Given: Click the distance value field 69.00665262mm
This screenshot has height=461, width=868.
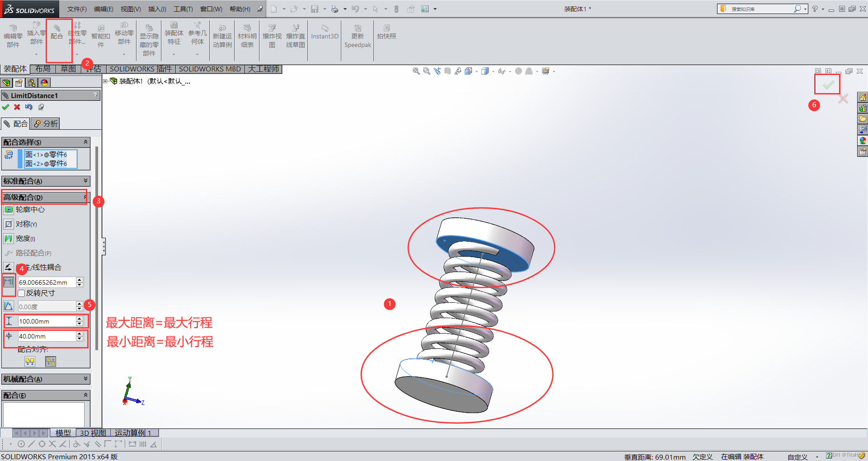Looking at the screenshot, I should click(47, 282).
